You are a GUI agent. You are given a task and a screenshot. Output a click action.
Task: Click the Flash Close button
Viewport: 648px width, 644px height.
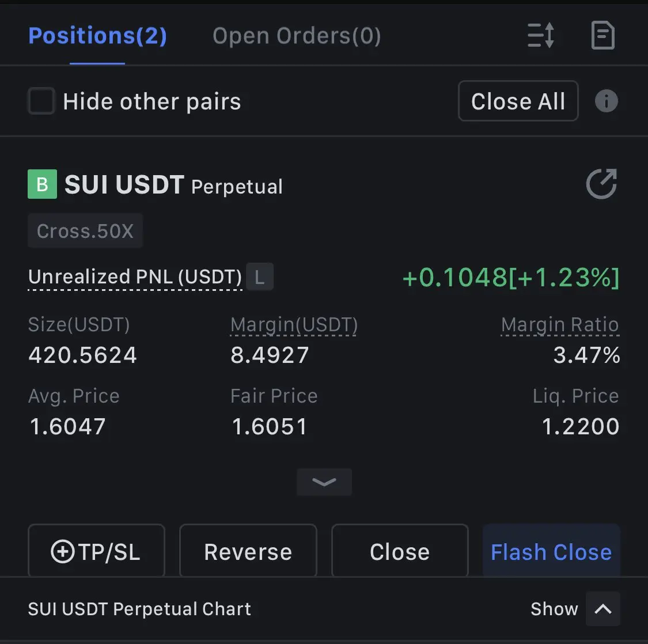pyautogui.click(x=551, y=551)
